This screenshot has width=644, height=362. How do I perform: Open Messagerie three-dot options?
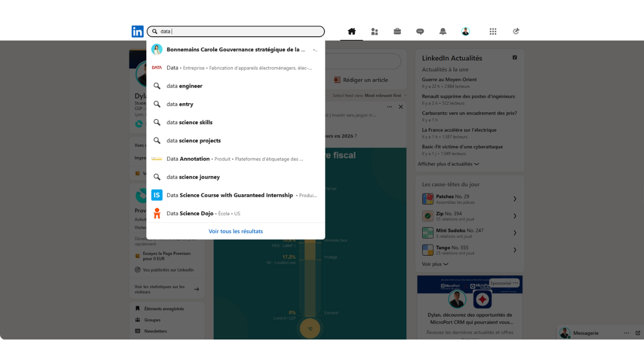[x=627, y=333]
